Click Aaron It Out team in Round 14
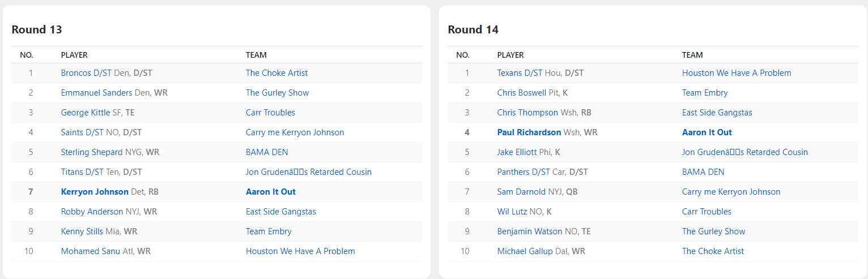The height and width of the screenshot is (279, 868). click(x=707, y=132)
